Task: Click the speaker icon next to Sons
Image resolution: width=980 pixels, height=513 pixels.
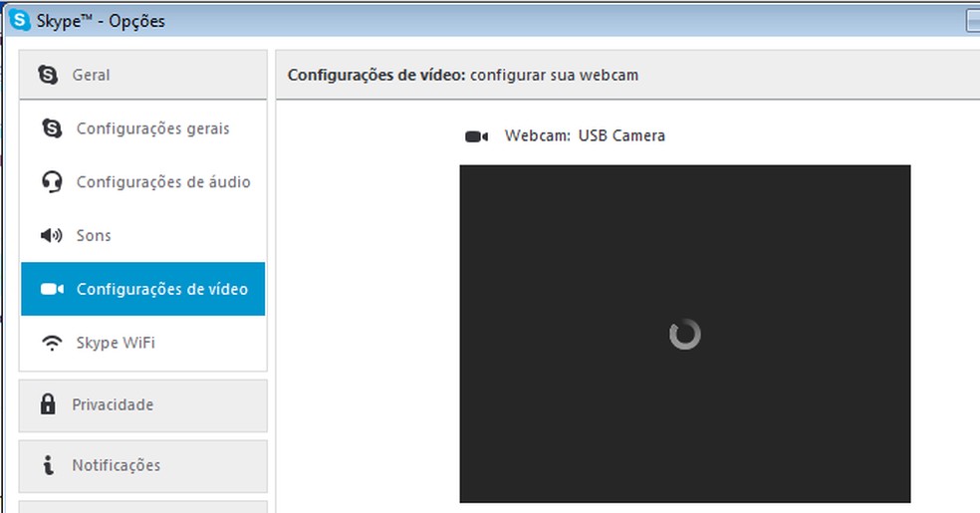Action: coord(51,235)
